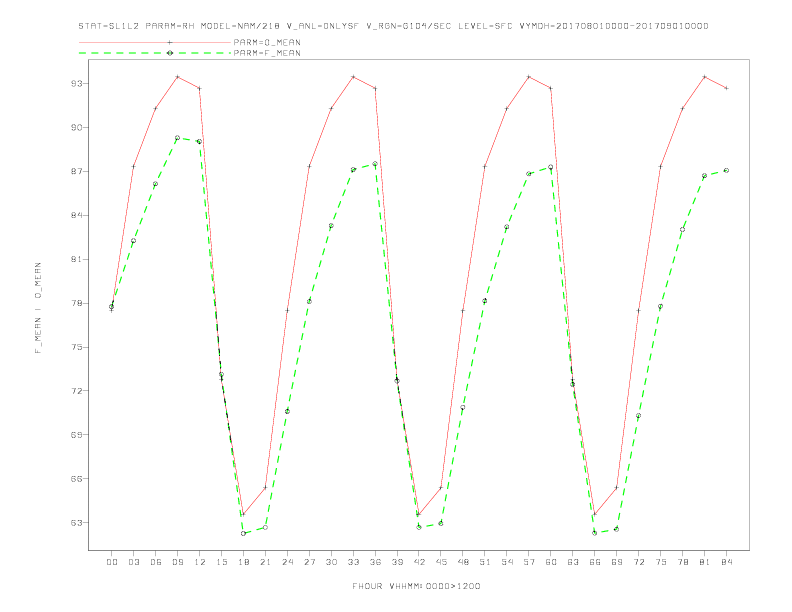The height and width of the screenshot is (612, 792).
Task: Click the FHOUR VHHMM x-axis title
Action: pyautogui.click(x=416, y=586)
